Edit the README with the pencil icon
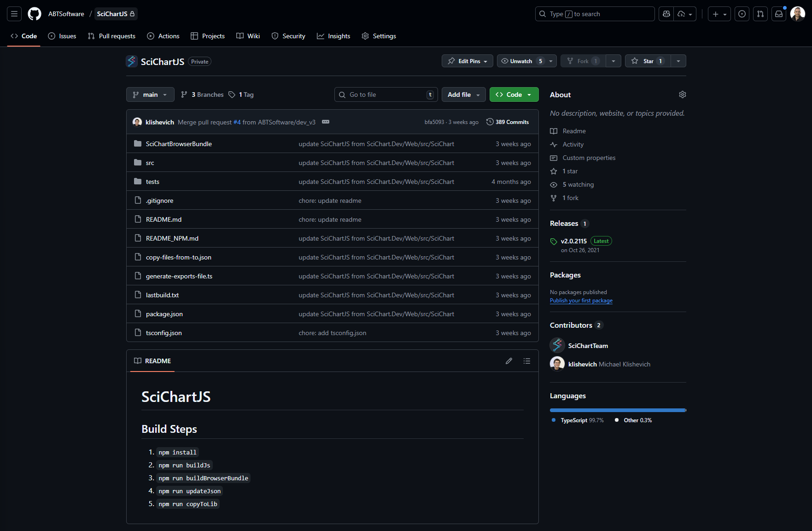This screenshot has height=531, width=812. [x=508, y=360]
